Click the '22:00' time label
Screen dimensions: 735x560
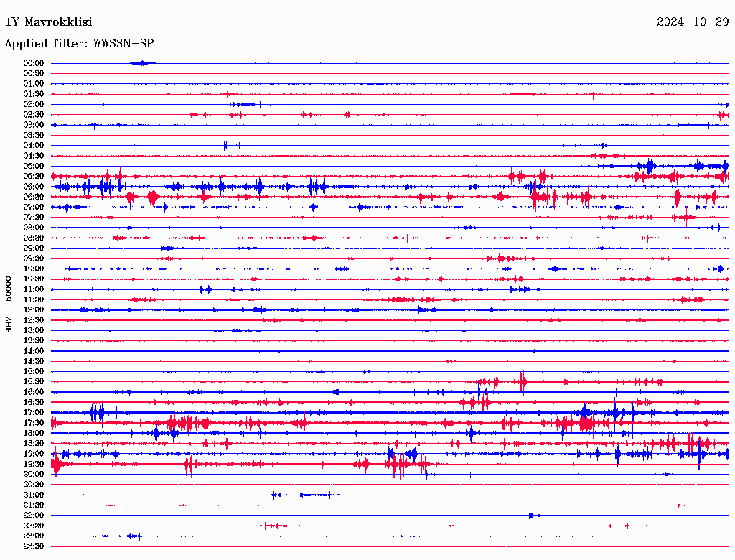coord(33,516)
